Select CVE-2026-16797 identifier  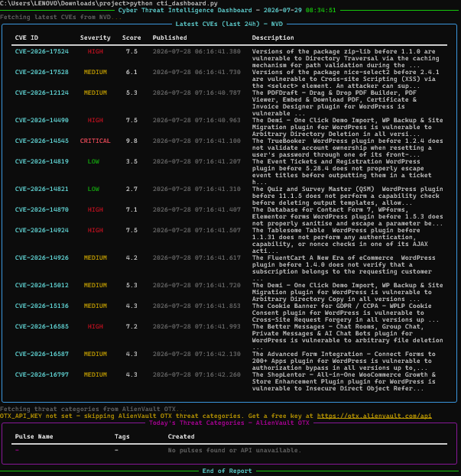click(x=42, y=374)
